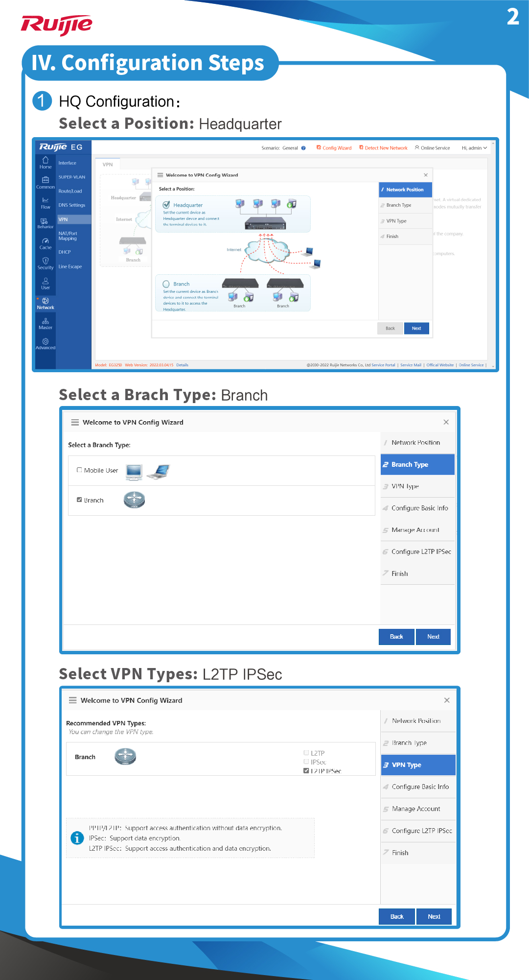Select the Branch position radio option
529x980 pixels.
point(166,284)
